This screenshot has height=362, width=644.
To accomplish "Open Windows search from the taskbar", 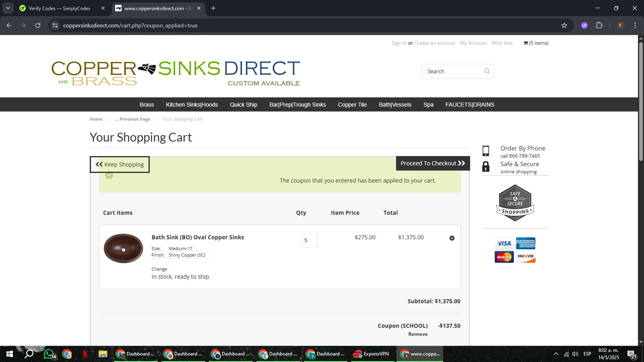I will click(x=29, y=354).
